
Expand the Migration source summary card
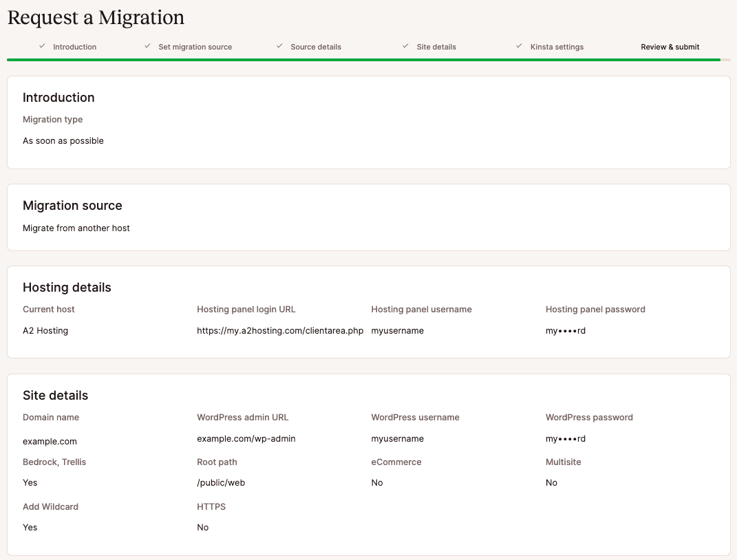pos(368,217)
